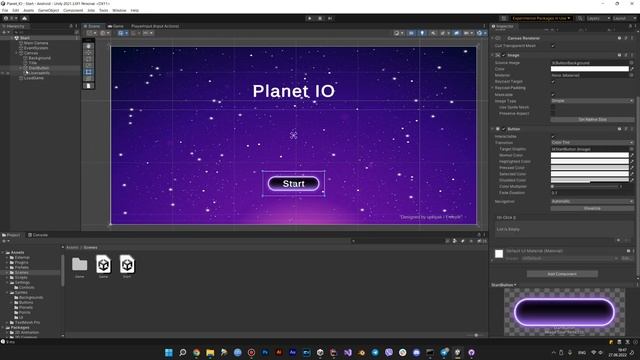The image size is (640, 360).
Task: Open the File menu
Action: pos(5,10)
